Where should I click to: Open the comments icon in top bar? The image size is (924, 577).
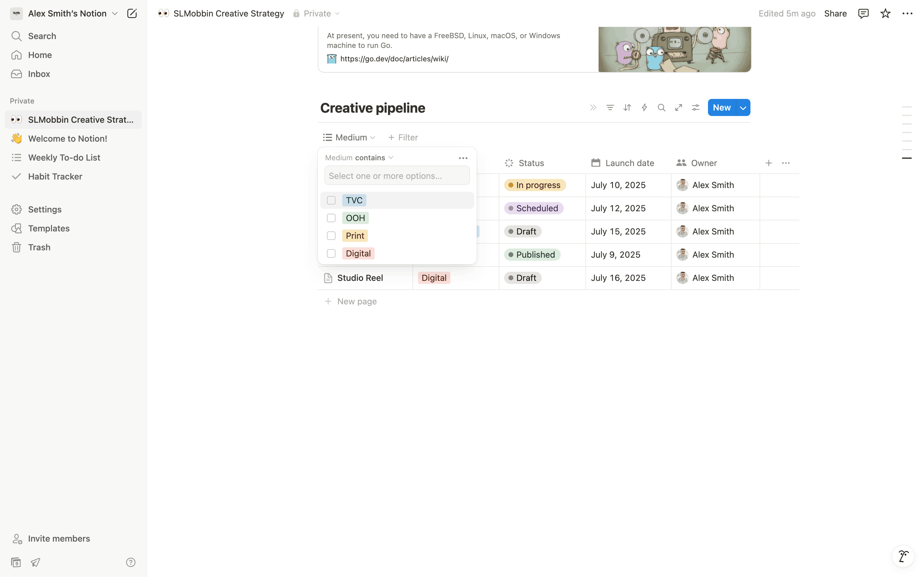[x=863, y=14]
